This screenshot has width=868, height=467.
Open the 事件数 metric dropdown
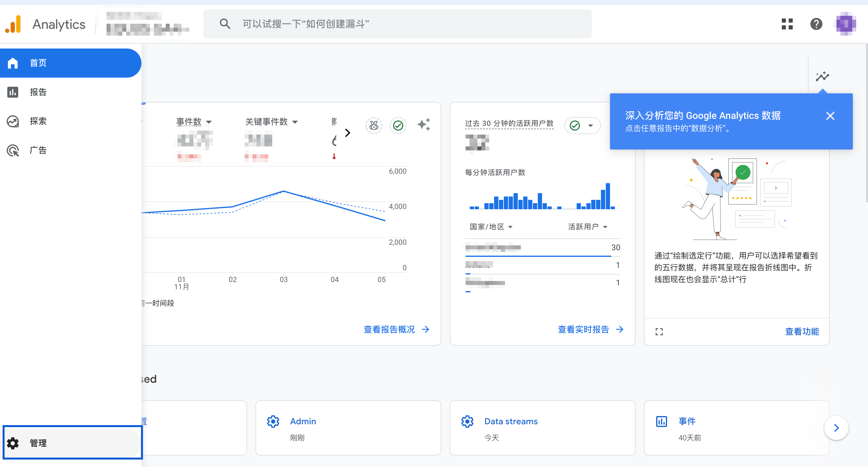[209, 122]
